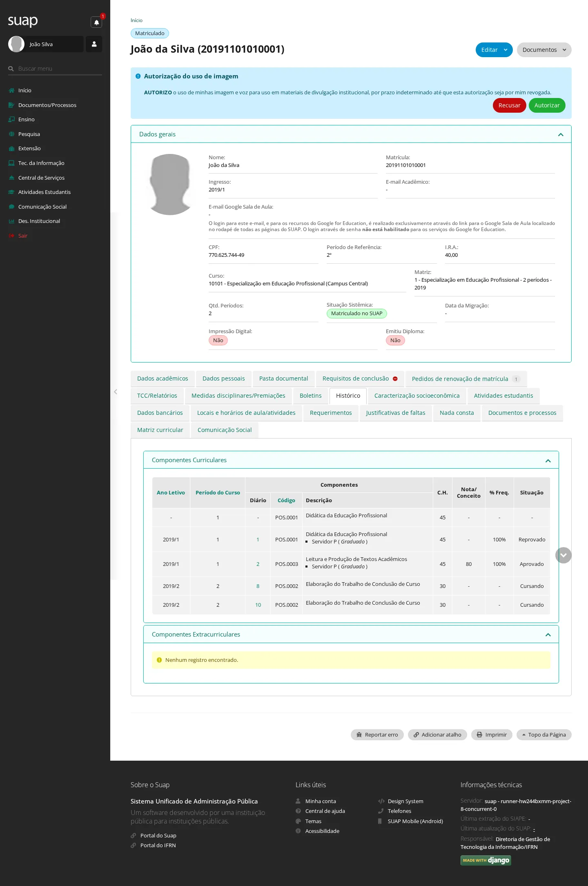Open Temas in footer links
This screenshot has height=886, width=588.
(x=313, y=821)
